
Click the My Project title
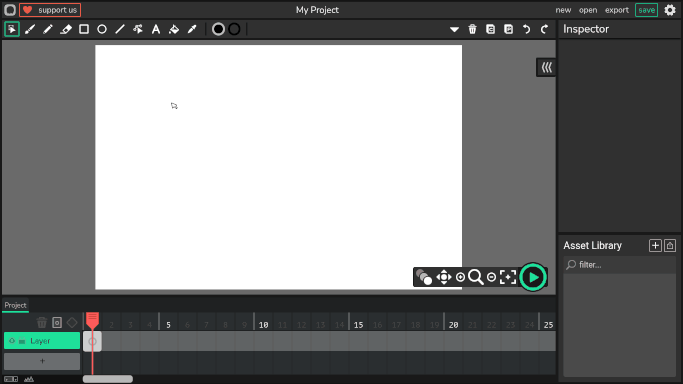(317, 10)
